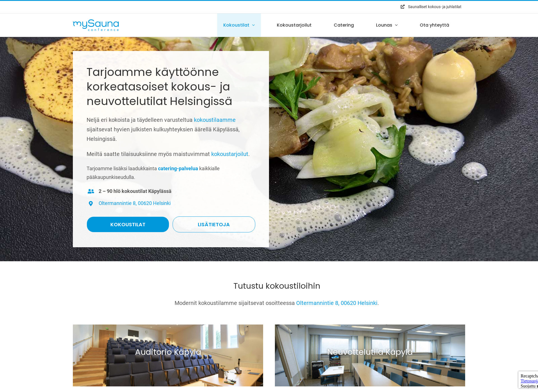Open the kokoustilaamme link in body text
This screenshot has height=392, width=538.
point(214,120)
